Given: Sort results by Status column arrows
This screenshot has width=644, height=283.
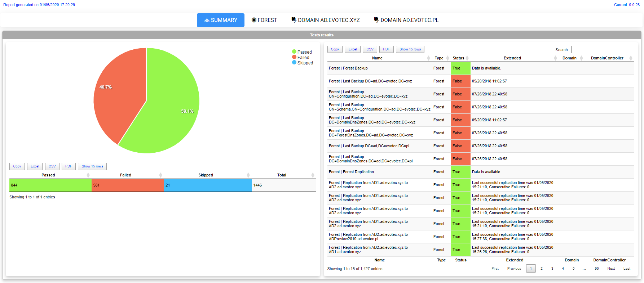Looking at the screenshot, I should 467,58.
